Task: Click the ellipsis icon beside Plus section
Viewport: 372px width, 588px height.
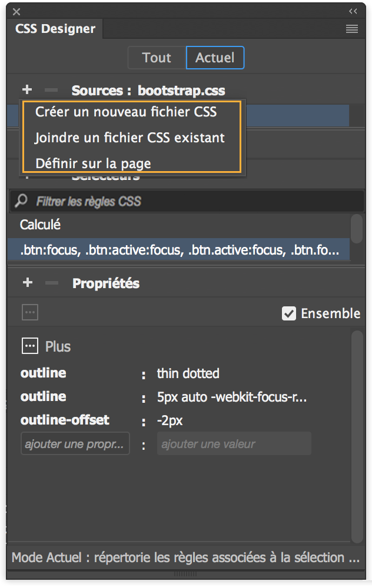Action: tap(29, 346)
